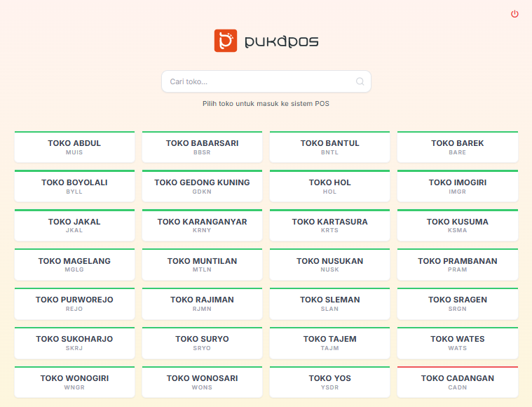Click the red power logout icon
The width and height of the screenshot is (532, 407).
(x=514, y=14)
